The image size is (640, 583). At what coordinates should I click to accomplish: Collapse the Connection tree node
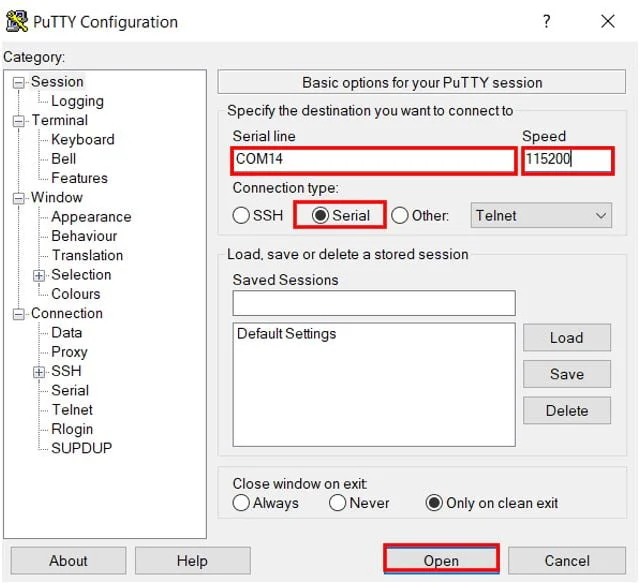[x=18, y=314]
